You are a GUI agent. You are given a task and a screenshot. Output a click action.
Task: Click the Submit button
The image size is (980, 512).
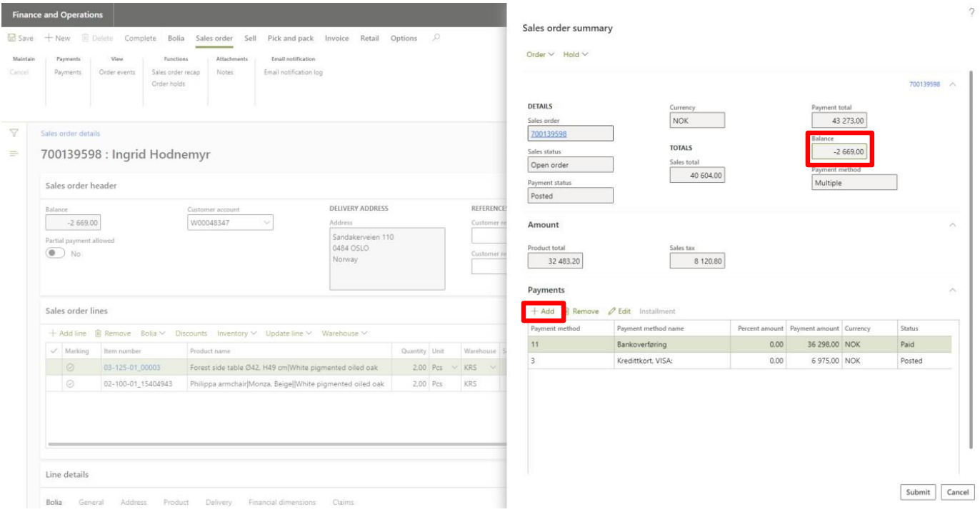pyautogui.click(x=917, y=492)
